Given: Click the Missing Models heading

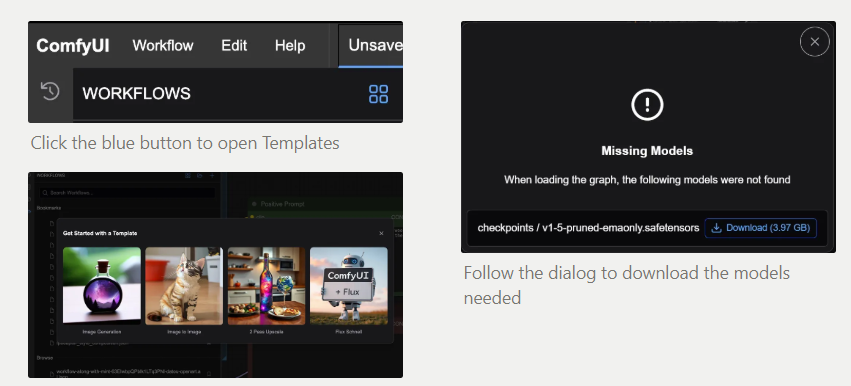Looking at the screenshot, I should tap(647, 151).
